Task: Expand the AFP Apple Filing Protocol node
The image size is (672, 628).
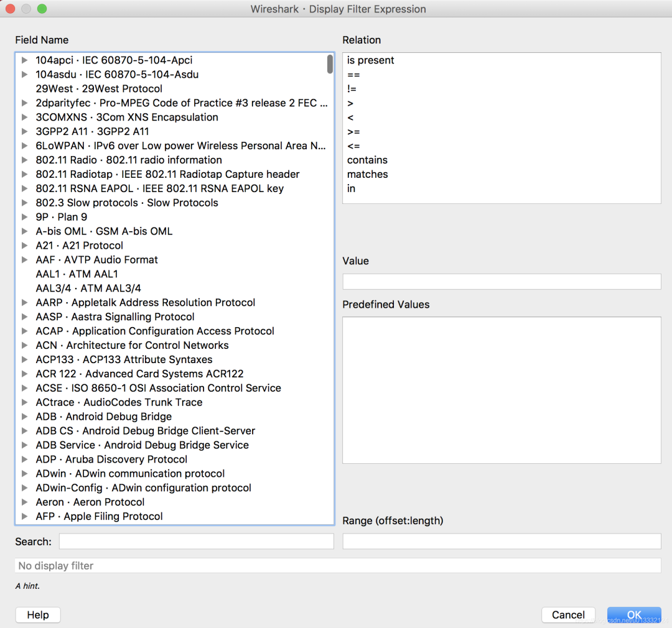Action: (24, 516)
